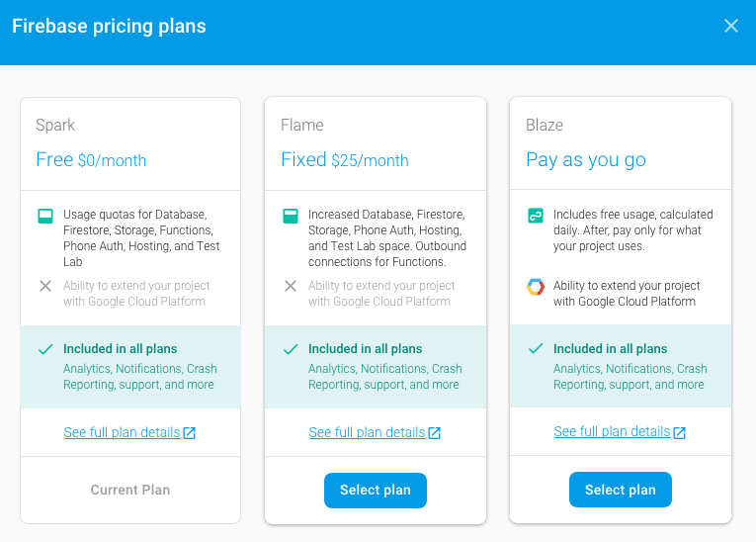Click external link icon under Spark plan
This screenshot has height=542, width=756.
[190, 433]
